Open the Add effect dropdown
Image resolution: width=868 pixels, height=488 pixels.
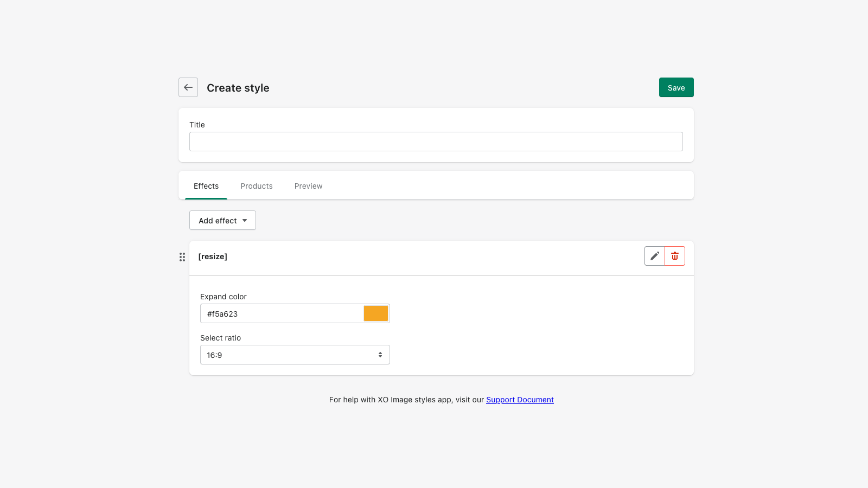(x=218, y=221)
